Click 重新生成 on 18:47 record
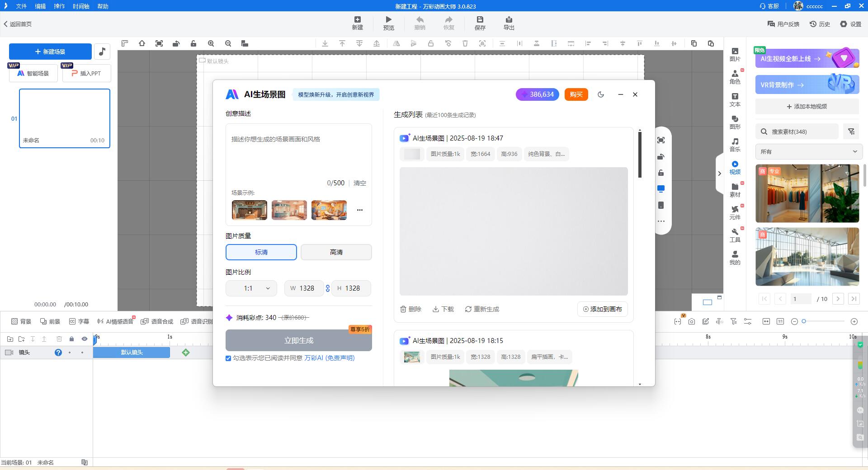Viewport: 868px width, 470px height. coord(482,309)
